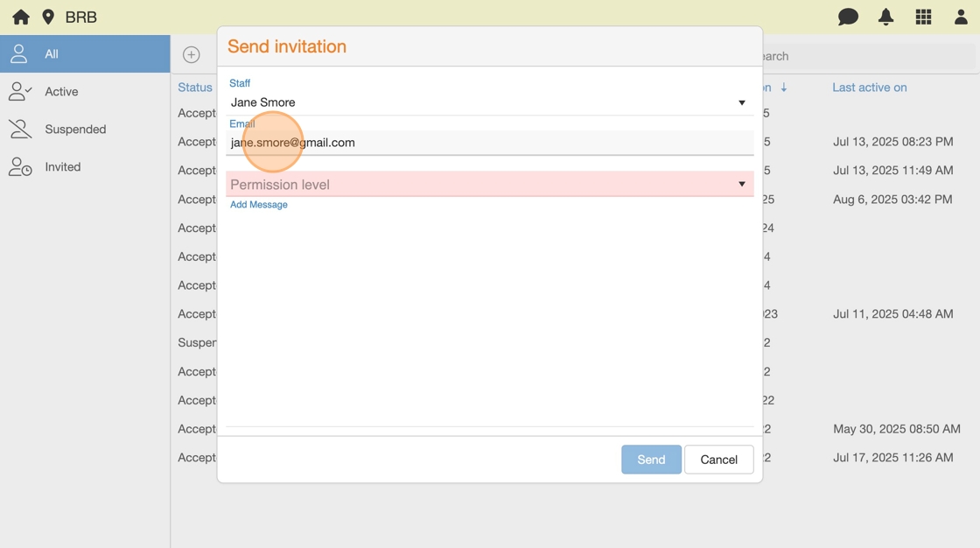Click the search field
This screenshot has height=548, width=980.
(x=866, y=56)
